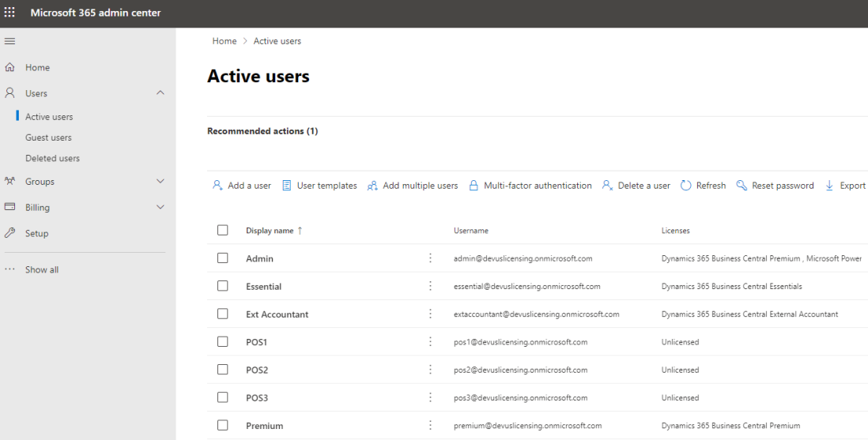Open more actions for Premium user
The width and height of the screenshot is (868, 440).
[430, 426]
